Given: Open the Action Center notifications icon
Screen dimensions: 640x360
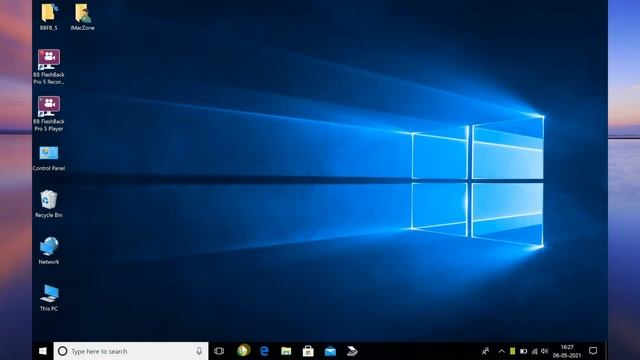Looking at the screenshot, I should coord(593,351).
